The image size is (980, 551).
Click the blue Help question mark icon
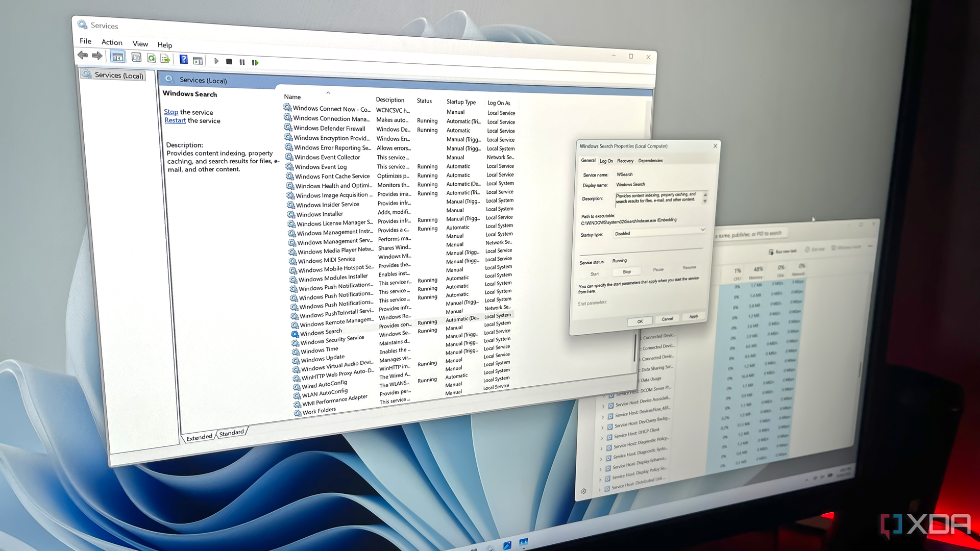[184, 59]
